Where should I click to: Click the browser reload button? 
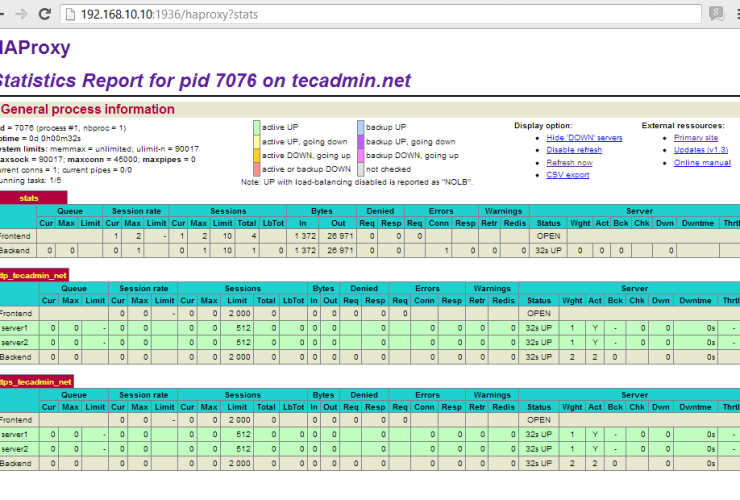coord(45,14)
